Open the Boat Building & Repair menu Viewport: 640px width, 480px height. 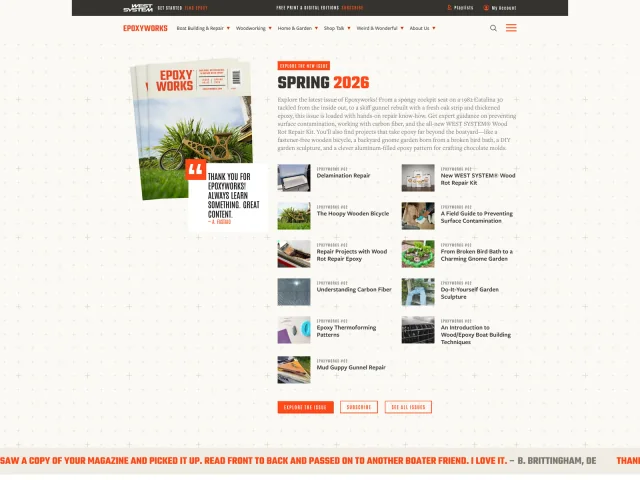point(200,28)
